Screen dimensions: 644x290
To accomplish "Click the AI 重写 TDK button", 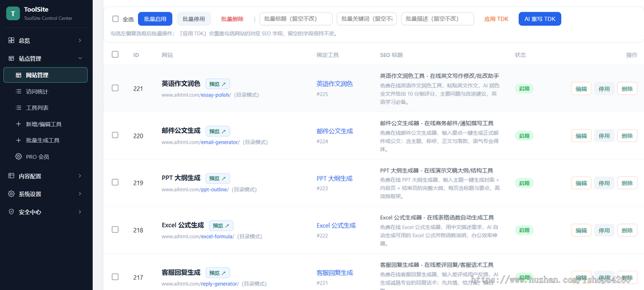I will (540, 19).
